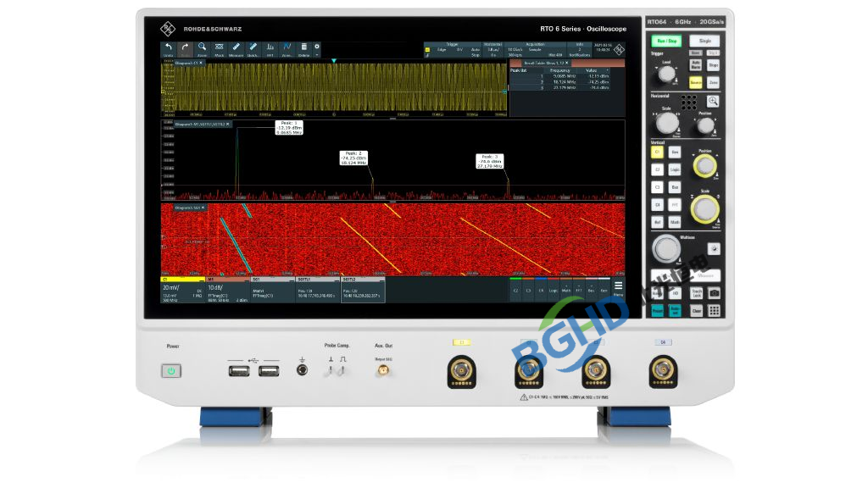Open the Trigger settings label
This screenshot has width=868, height=488.
(x=453, y=44)
